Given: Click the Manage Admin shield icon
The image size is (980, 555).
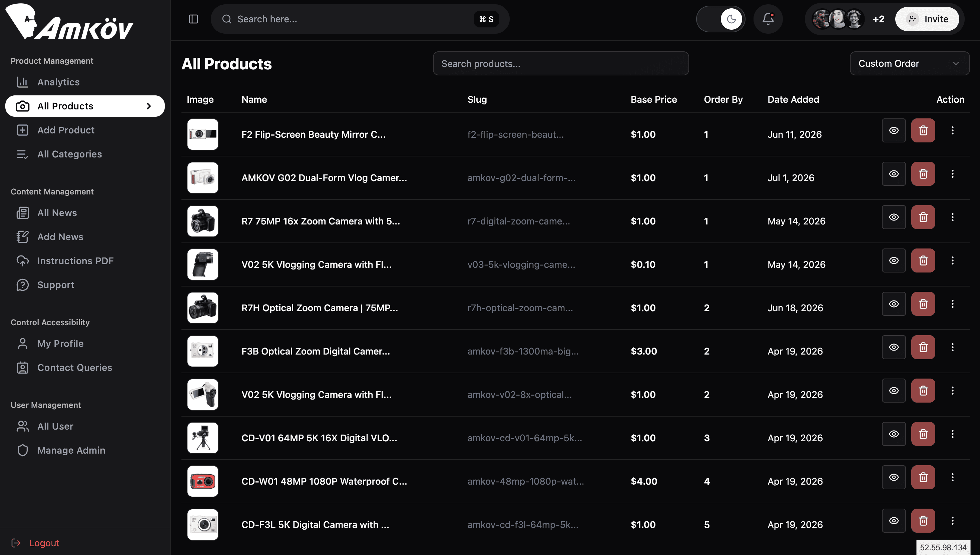Looking at the screenshot, I should pos(22,450).
